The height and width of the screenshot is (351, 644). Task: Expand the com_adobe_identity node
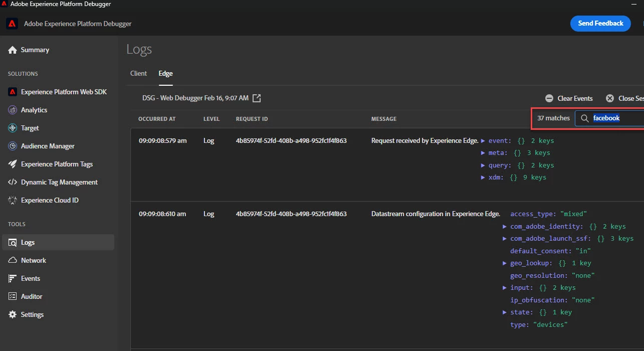[505, 227]
